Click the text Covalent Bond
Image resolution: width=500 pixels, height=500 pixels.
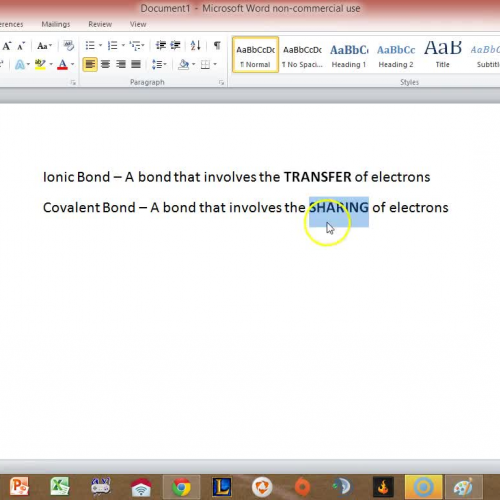[x=89, y=207]
